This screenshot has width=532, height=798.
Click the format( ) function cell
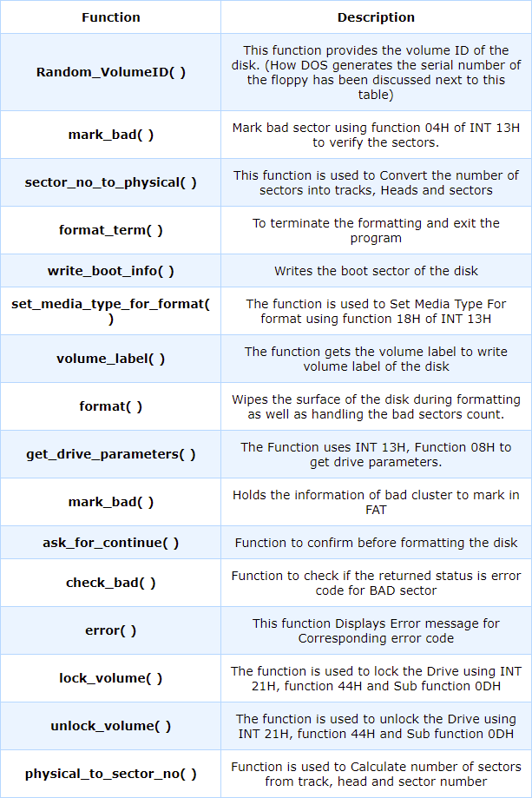(110, 406)
